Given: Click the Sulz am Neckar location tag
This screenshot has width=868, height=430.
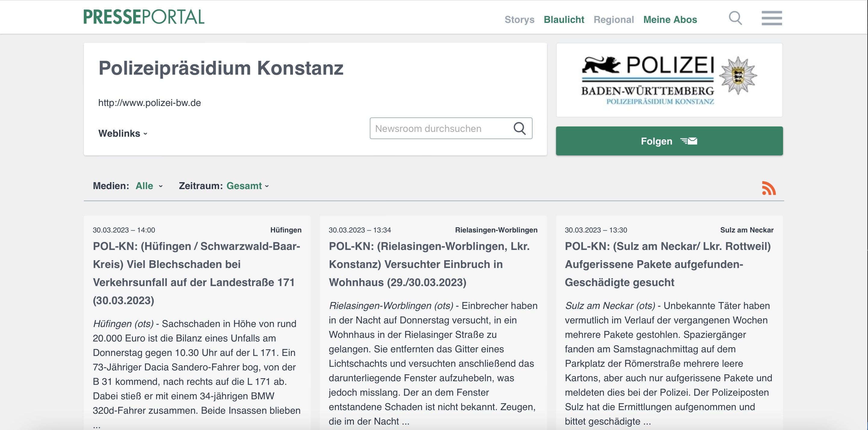Looking at the screenshot, I should tap(746, 230).
